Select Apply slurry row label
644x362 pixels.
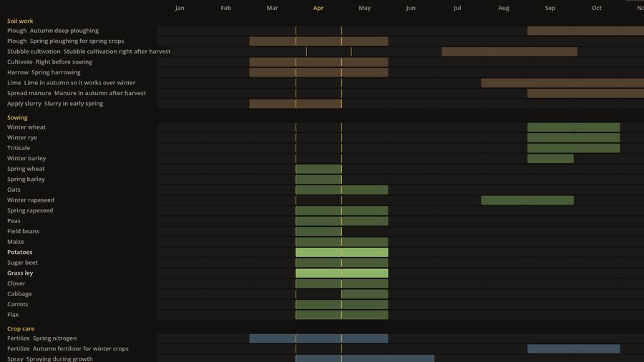pyautogui.click(x=55, y=104)
